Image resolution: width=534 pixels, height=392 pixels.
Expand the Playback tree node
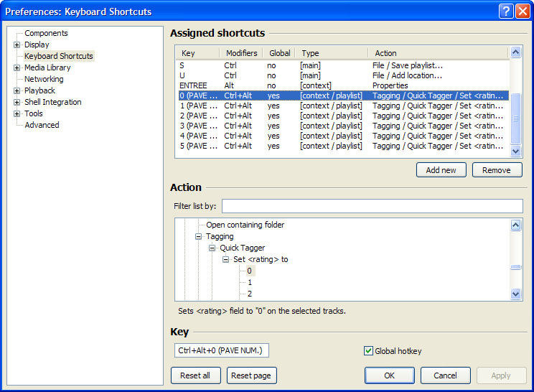(x=17, y=90)
